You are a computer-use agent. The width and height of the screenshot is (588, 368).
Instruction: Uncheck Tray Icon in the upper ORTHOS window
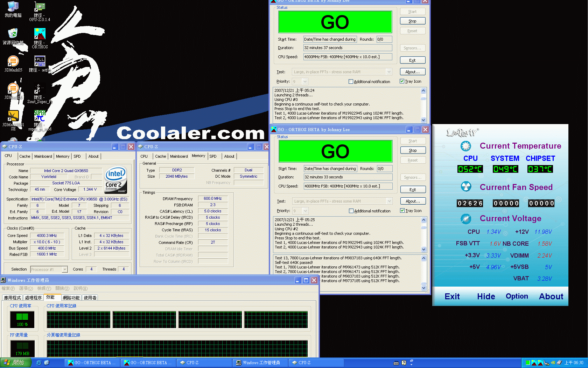point(402,81)
